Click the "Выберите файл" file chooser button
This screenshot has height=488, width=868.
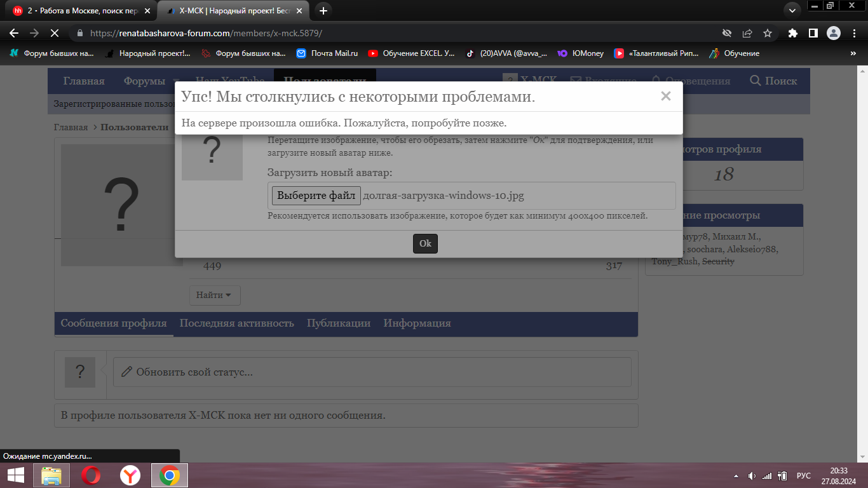(x=316, y=196)
